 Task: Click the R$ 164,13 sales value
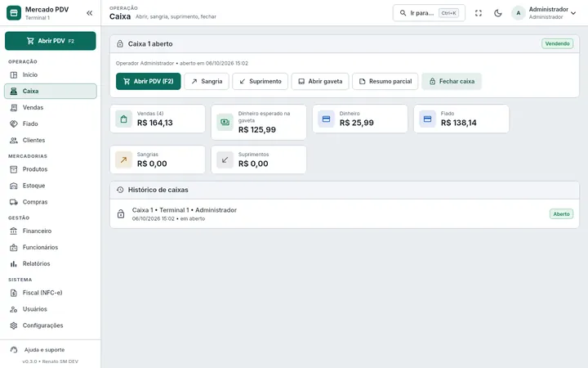[x=155, y=123]
